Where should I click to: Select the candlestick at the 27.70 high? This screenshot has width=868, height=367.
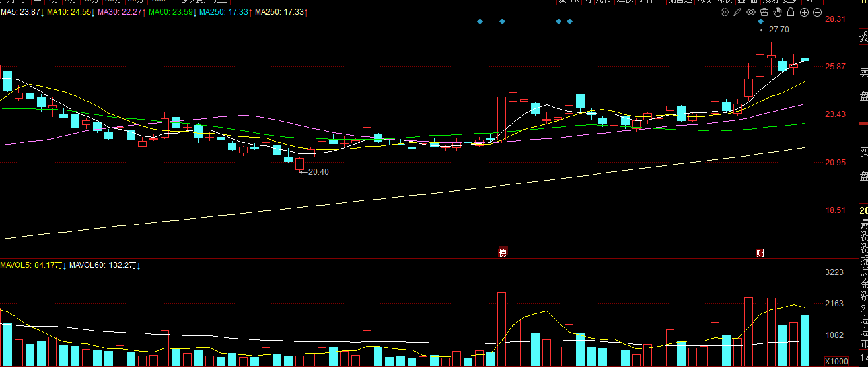[760, 64]
